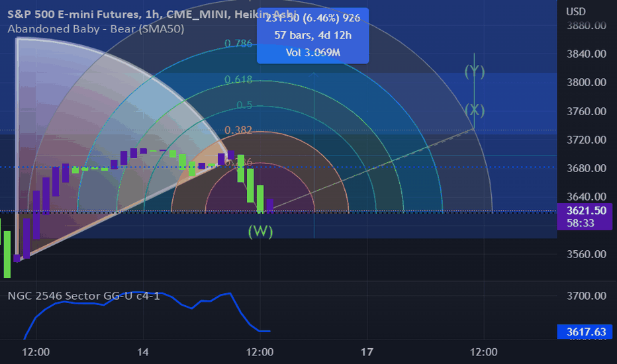Click the 3560.00 price axis label
The width and height of the screenshot is (617, 364).
[x=587, y=254]
